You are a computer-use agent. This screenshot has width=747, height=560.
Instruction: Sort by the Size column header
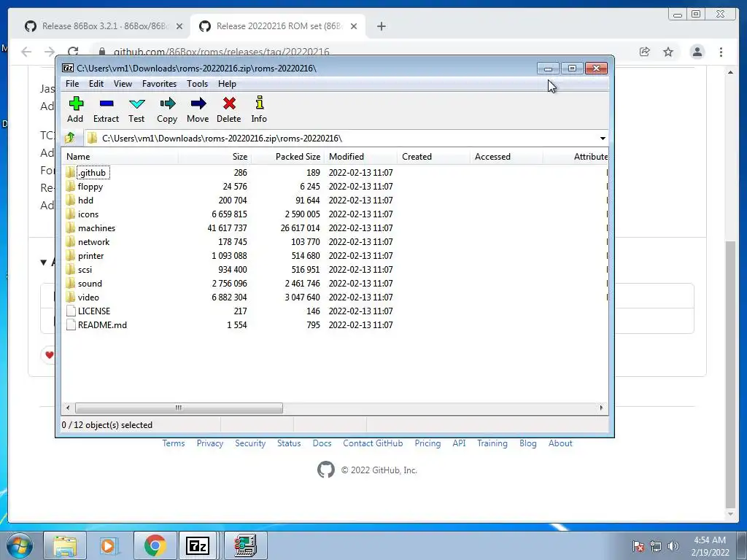pos(214,157)
